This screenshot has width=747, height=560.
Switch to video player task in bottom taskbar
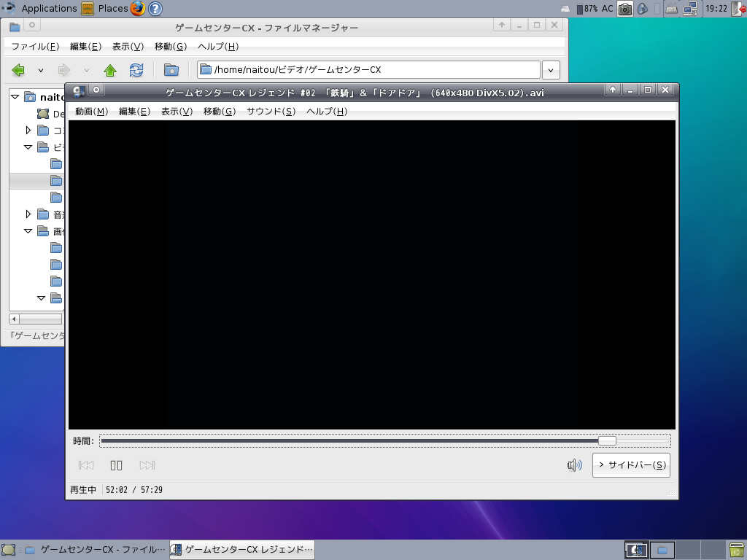(x=242, y=550)
